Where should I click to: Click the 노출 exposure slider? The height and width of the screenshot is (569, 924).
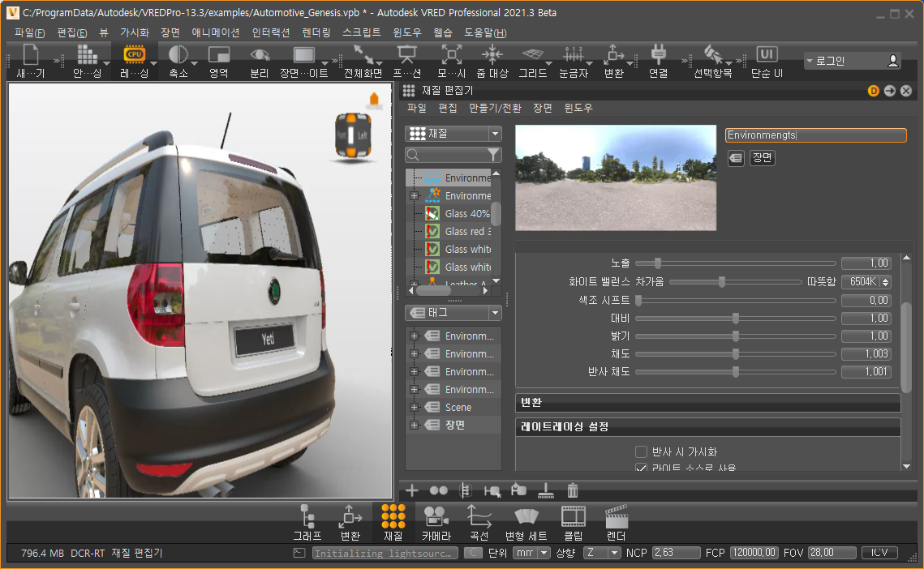[x=658, y=263]
